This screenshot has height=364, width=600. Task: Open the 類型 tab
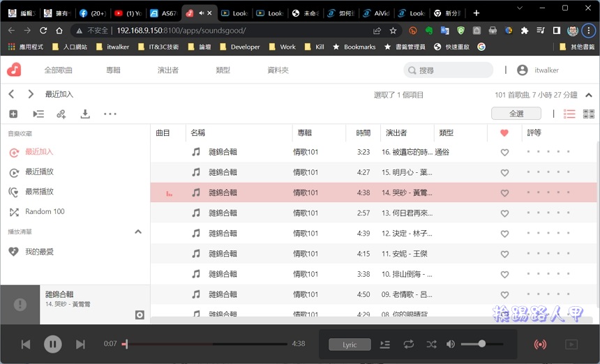pyautogui.click(x=223, y=70)
